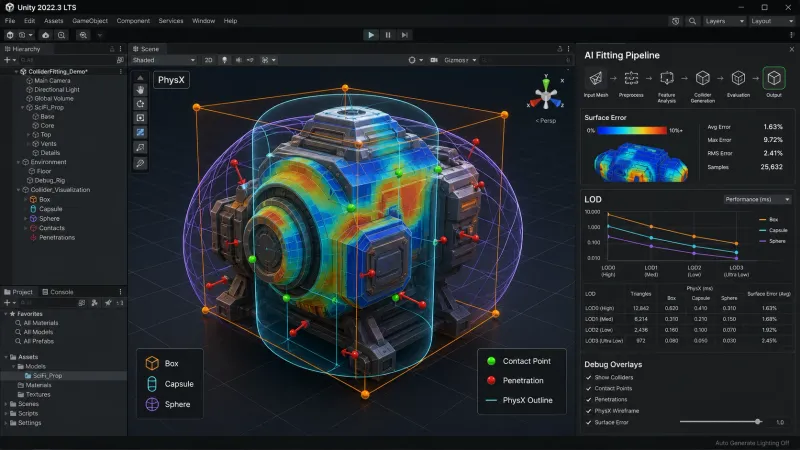
Task: Click the Hierarchy search field
Action: coord(67,60)
